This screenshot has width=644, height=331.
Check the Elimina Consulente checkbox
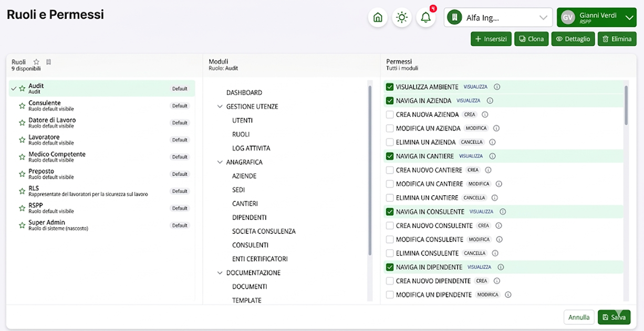pos(390,253)
